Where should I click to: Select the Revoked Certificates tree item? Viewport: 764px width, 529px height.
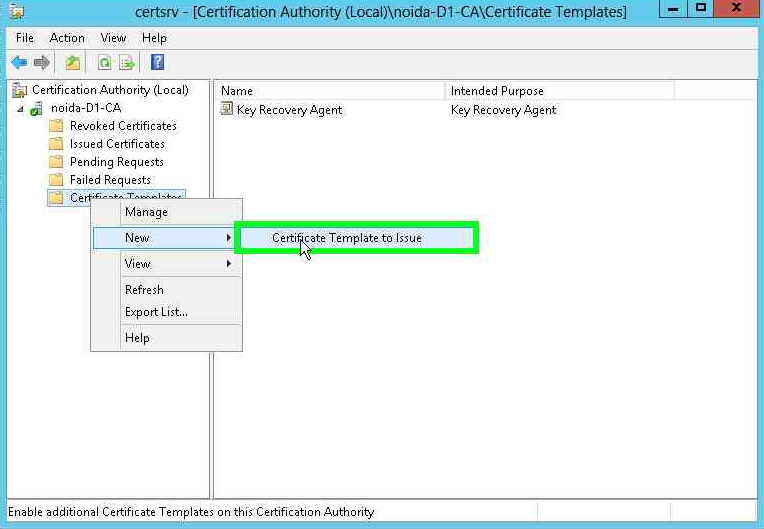[x=123, y=126]
